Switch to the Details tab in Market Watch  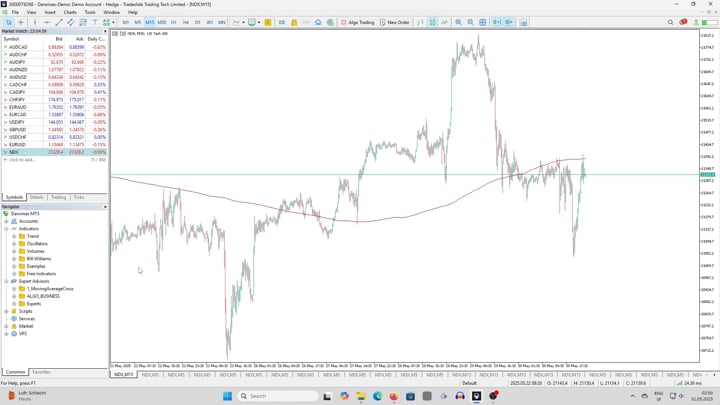[x=36, y=197]
